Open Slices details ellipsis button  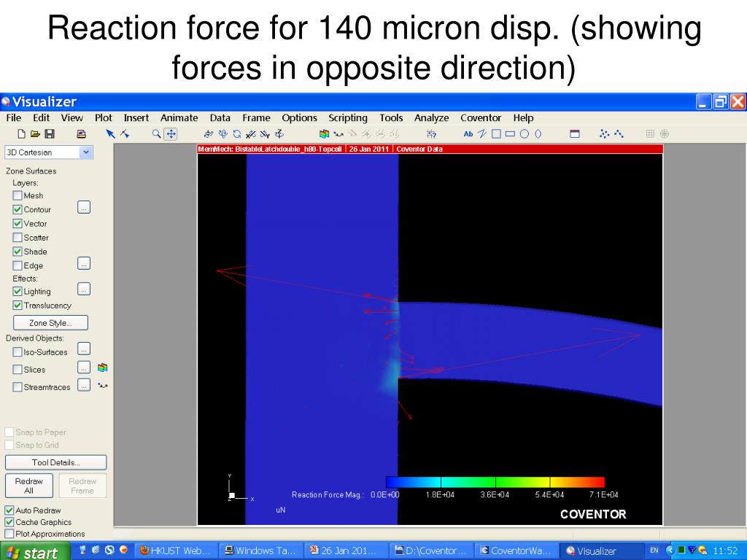click(x=84, y=367)
